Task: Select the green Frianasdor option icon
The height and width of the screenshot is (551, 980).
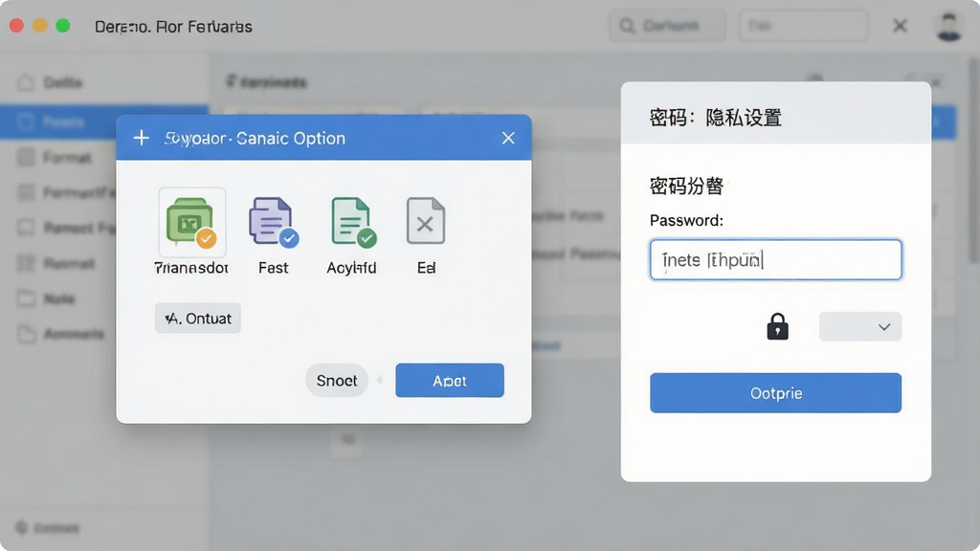Action: click(191, 222)
